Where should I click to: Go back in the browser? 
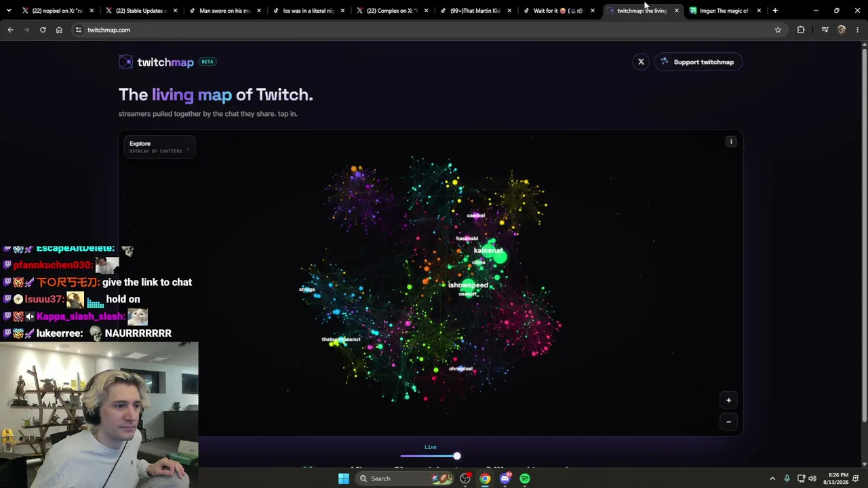(10, 30)
